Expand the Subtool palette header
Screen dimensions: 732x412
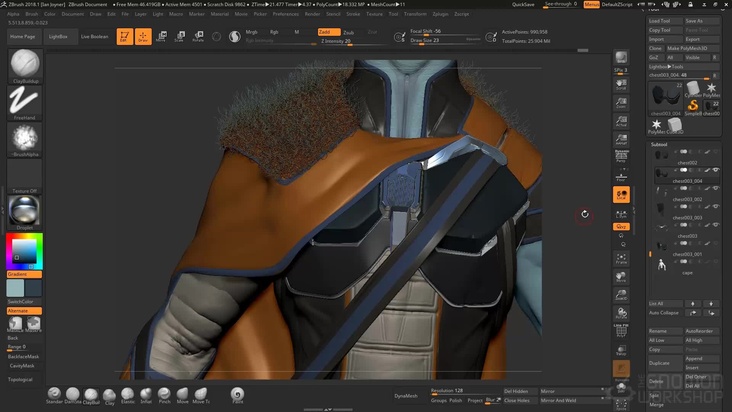tap(659, 144)
